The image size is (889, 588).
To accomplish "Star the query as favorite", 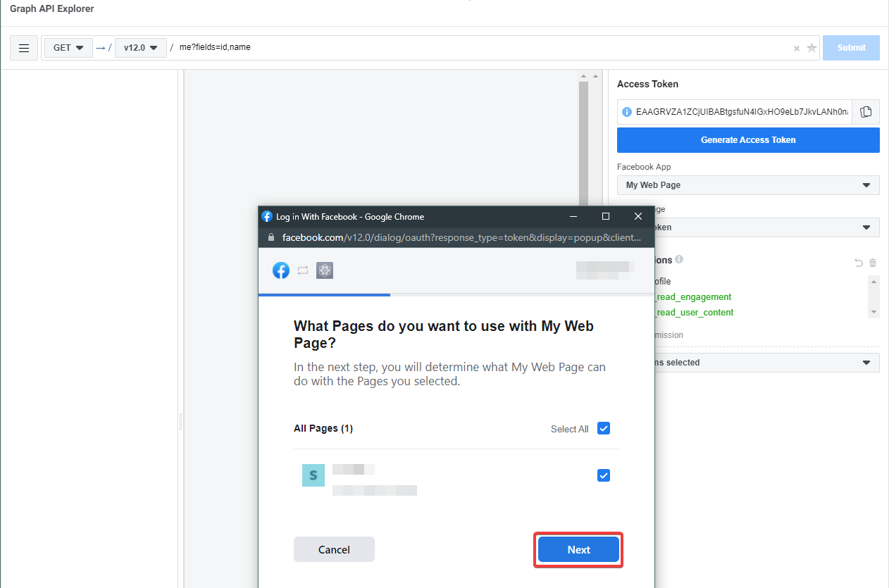I will coord(812,48).
